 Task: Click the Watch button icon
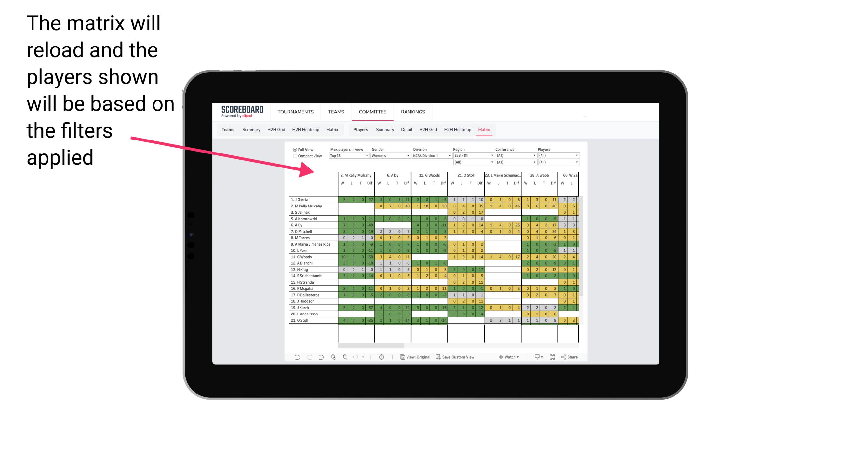[498, 358]
